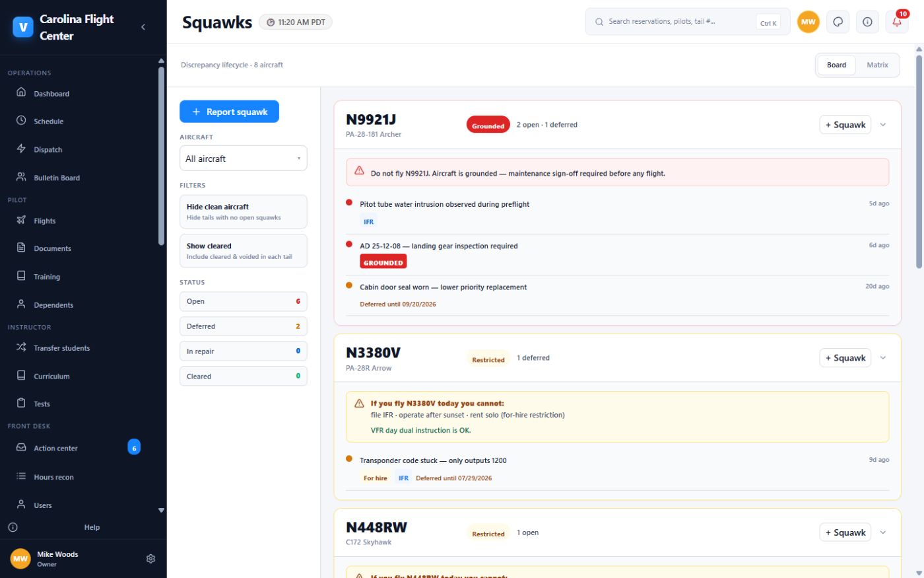
Task: Open Schedule menu item
Action: [78, 121]
